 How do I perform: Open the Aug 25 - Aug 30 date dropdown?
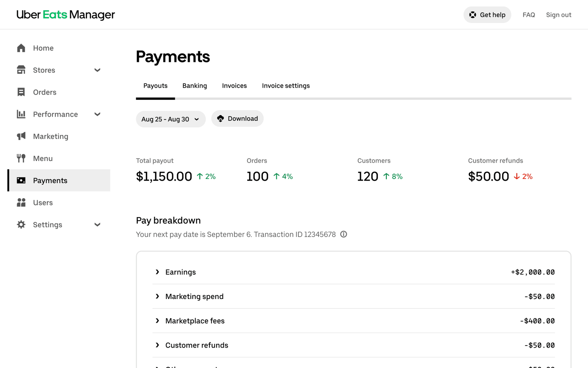[x=171, y=119]
